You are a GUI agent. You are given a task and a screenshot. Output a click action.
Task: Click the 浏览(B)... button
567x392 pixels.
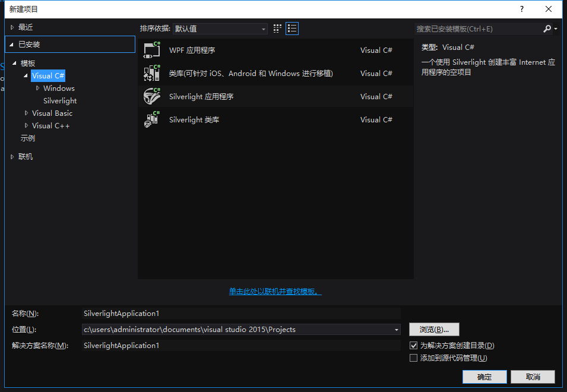(x=434, y=330)
